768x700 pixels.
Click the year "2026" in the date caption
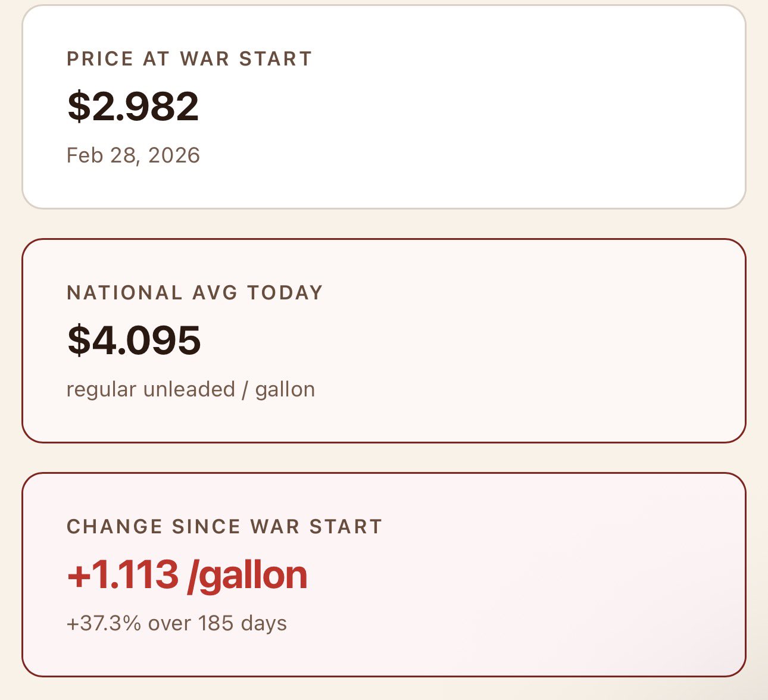point(174,155)
